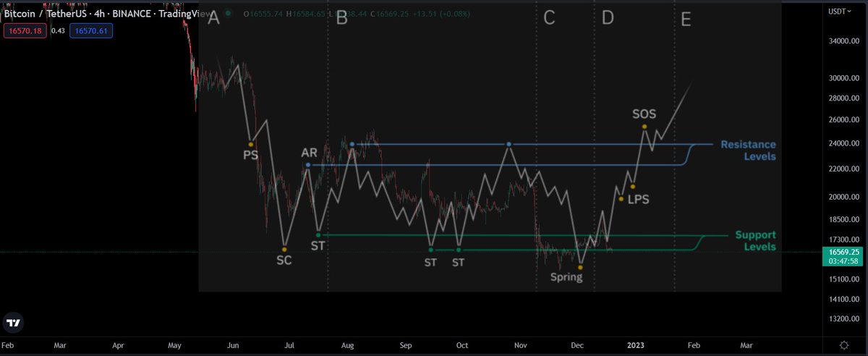The width and height of the screenshot is (868, 356).
Task: Click the Nov label on time axis
Action: [522, 346]
